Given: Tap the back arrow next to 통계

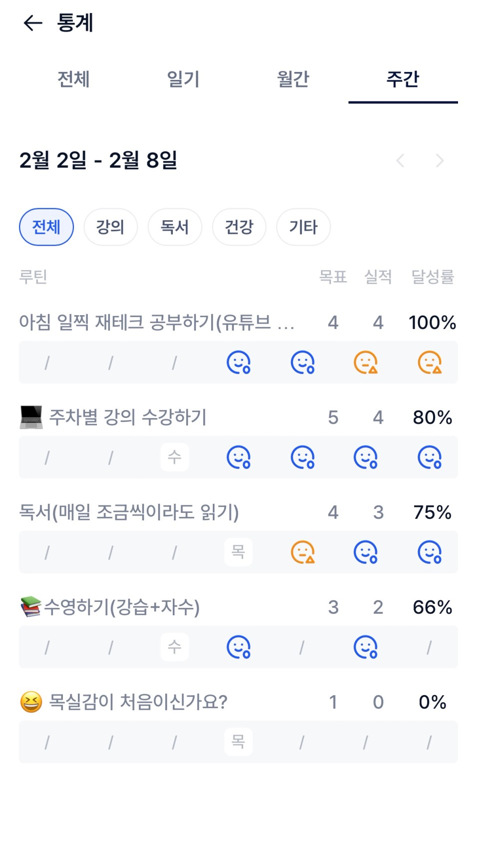Looking at the screenshot, I should tap(33, 23).
